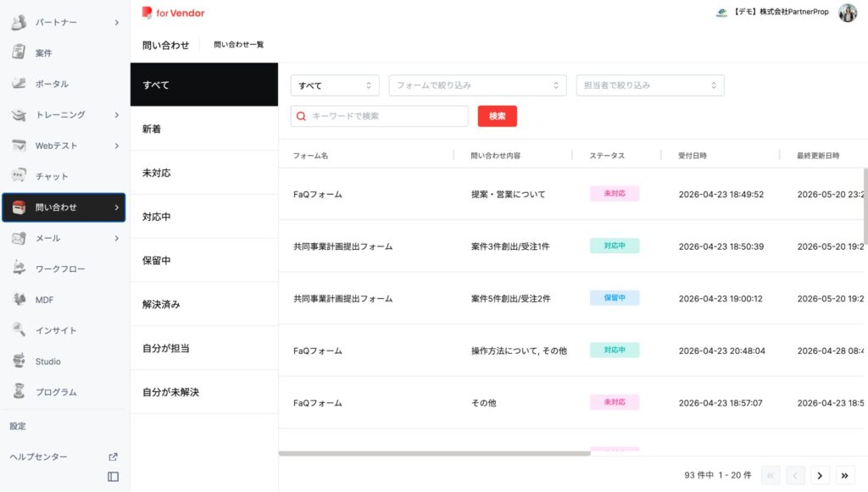Go to the next page arrow
Screen dimensions: 868x492
820,475
